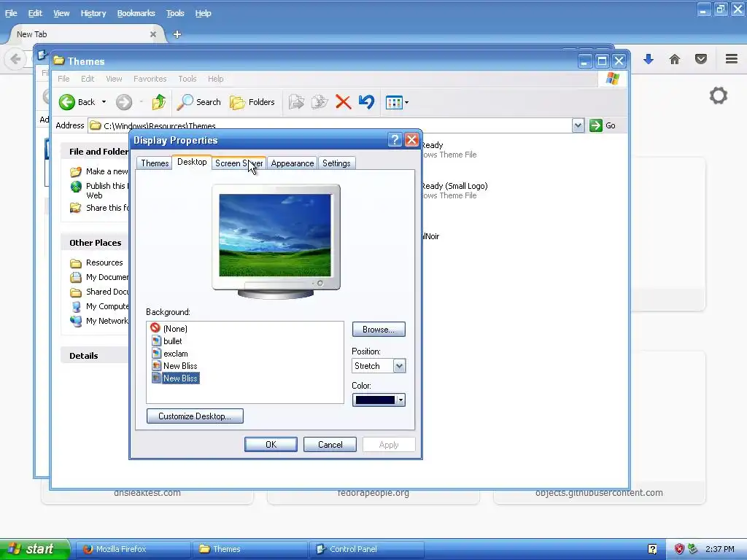Viewport: 747px width, 560px height.
Task: Click the question mark tray icon
Action: tap(652, 549)
